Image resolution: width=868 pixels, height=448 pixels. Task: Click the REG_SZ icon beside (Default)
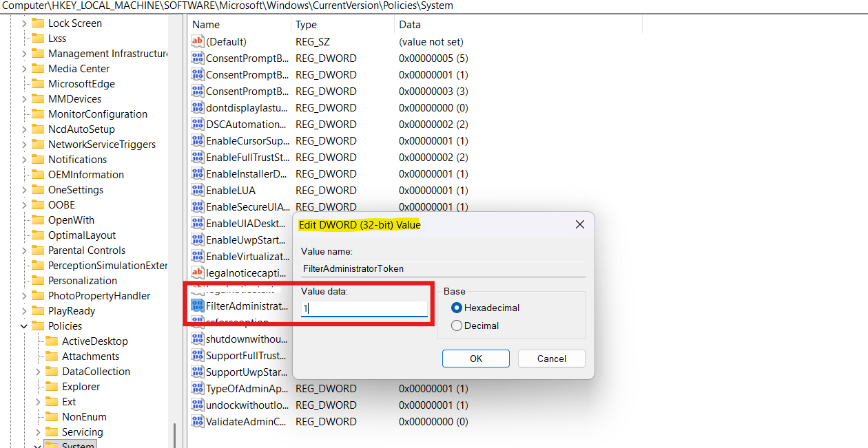pos(197,41)
